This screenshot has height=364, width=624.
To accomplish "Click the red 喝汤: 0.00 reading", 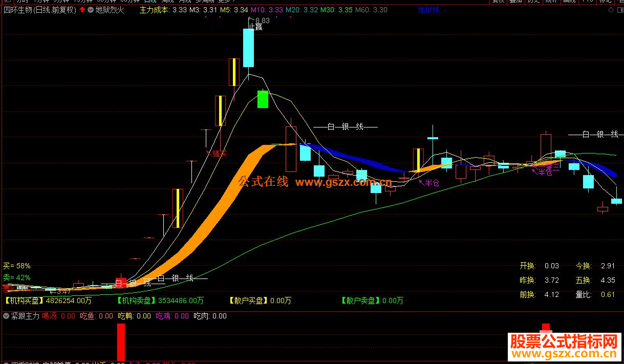I will tap(59, 316).
